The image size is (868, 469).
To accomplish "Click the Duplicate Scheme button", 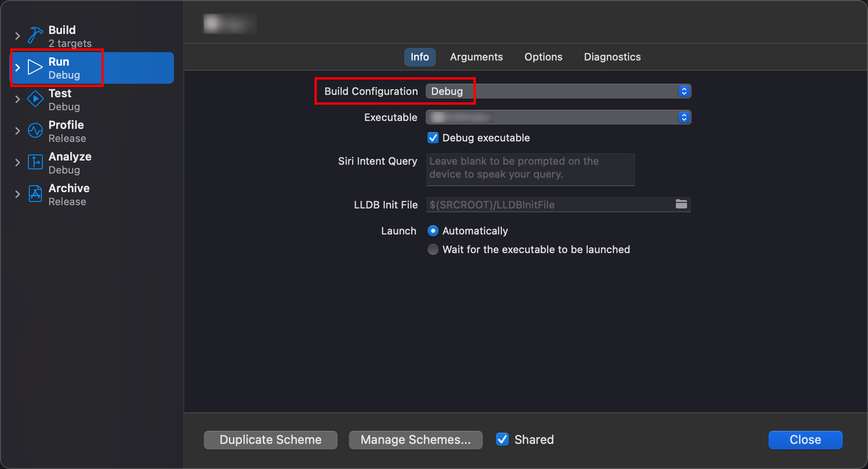I will (270, 439).
